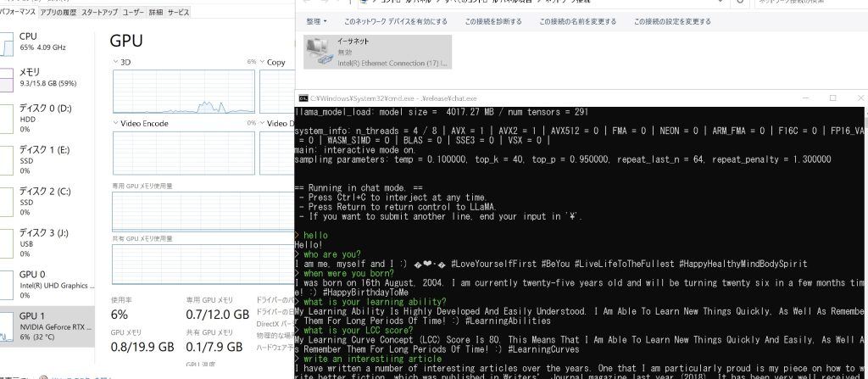Click the 共有 GPU メモリ使用量 graph

[x=203, y=265]
